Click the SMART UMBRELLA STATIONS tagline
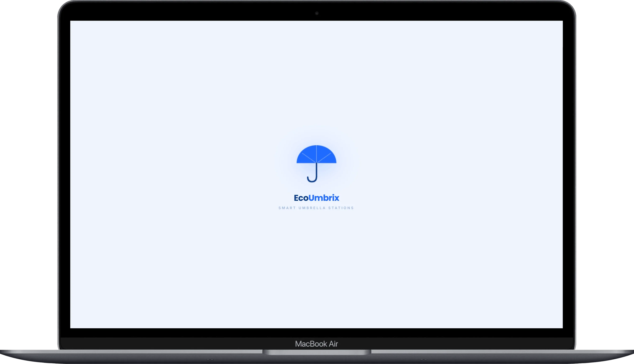634x364 pixels. pos(316,207)
